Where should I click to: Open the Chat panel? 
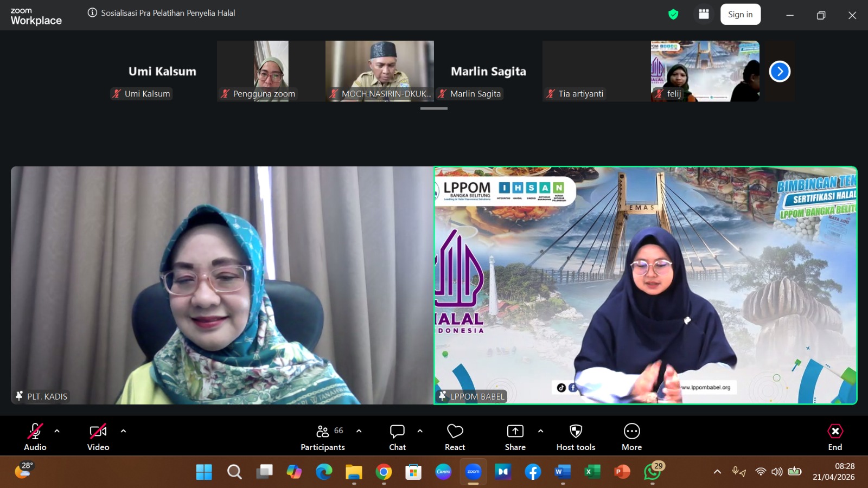[397, 436]
